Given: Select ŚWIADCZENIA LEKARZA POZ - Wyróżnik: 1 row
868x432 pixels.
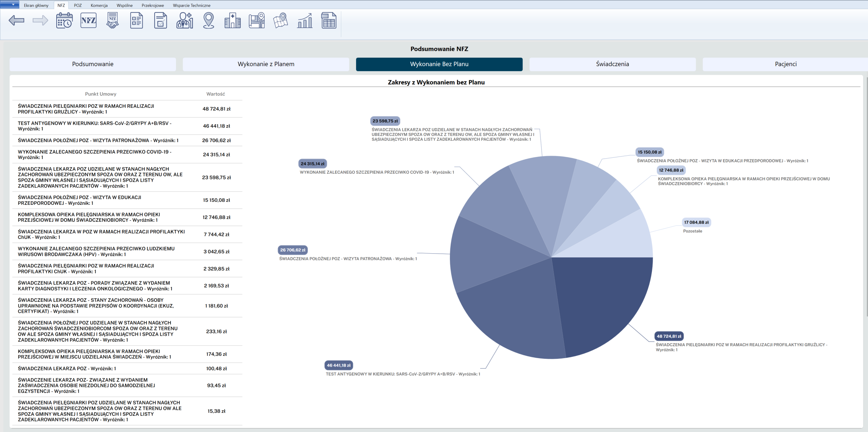Looking at the screenshot, I should [127, 369].
